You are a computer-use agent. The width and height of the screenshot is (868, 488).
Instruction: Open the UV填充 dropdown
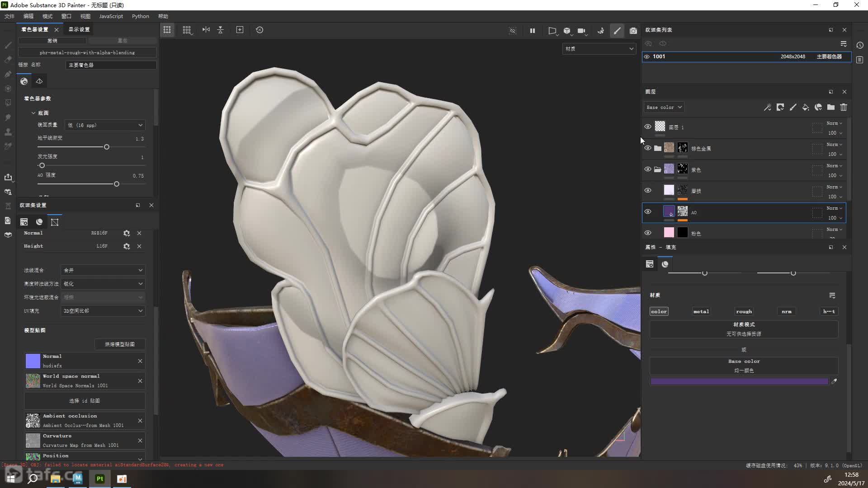pos(103,311)
